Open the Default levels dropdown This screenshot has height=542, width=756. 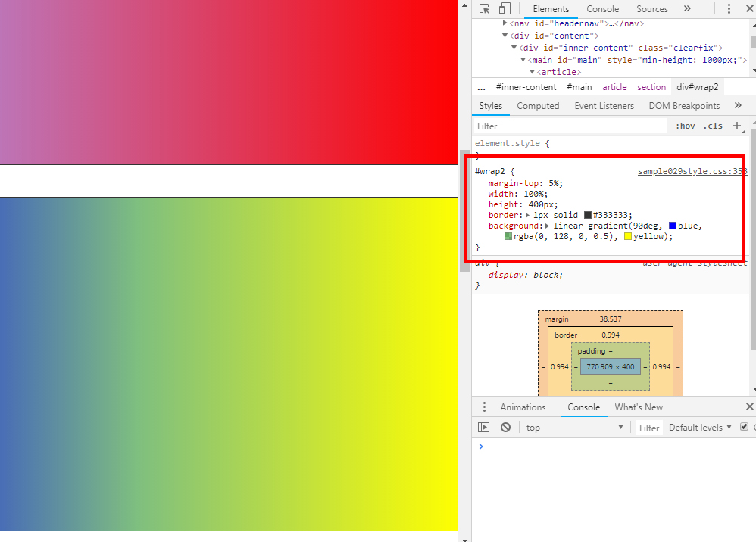(700, 428)
